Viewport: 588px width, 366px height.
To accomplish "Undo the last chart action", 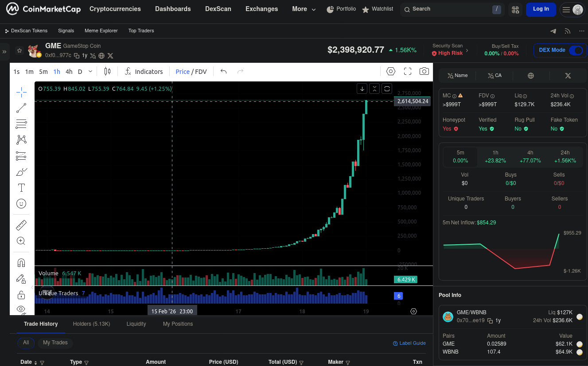I will [x=224, y=72].
